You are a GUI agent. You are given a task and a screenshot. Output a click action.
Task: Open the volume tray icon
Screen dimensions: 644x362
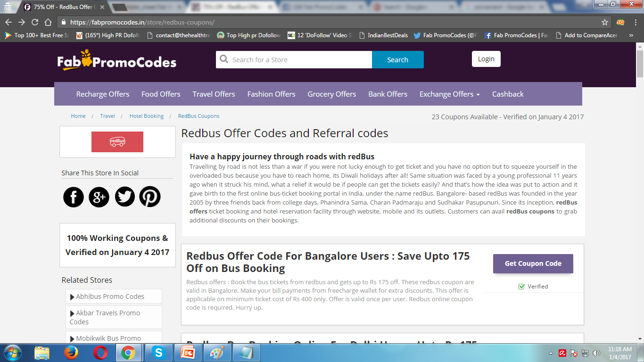(x=596, y=353)
